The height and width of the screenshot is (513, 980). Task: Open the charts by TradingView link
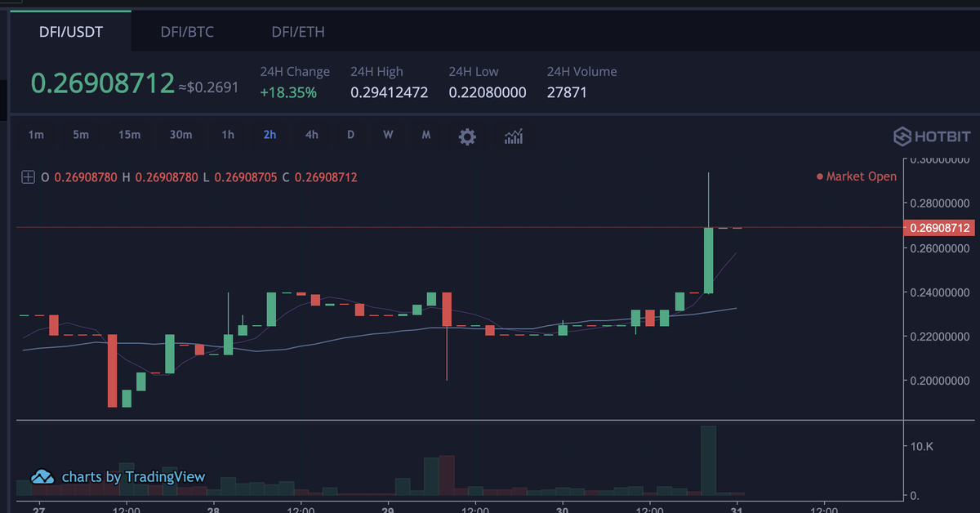(134, 477)
